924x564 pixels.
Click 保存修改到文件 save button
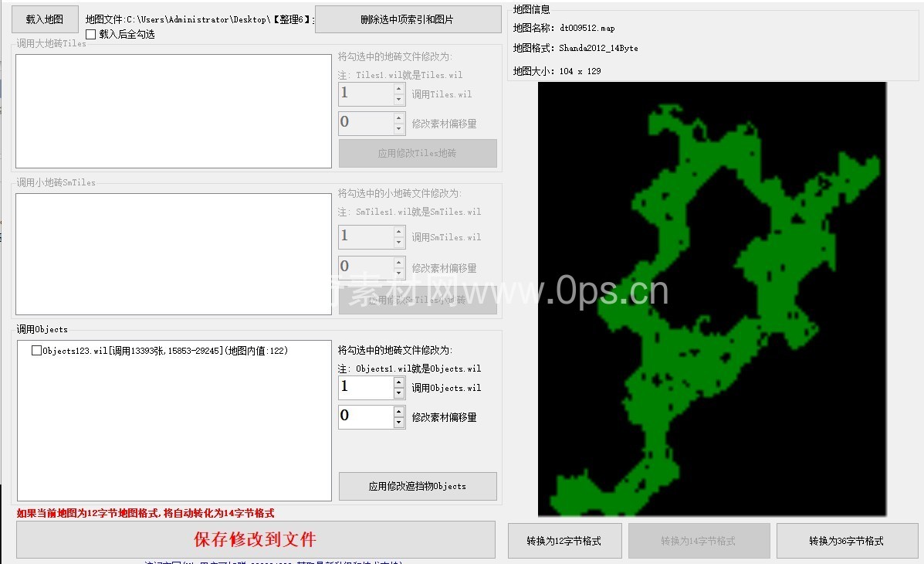pos(256,539)
